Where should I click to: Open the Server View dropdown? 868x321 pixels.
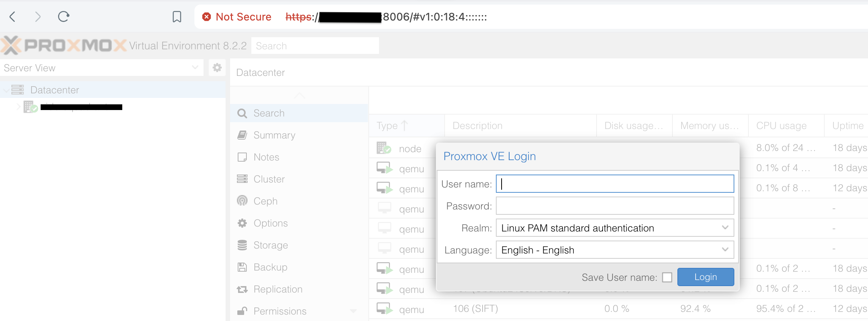195,68
